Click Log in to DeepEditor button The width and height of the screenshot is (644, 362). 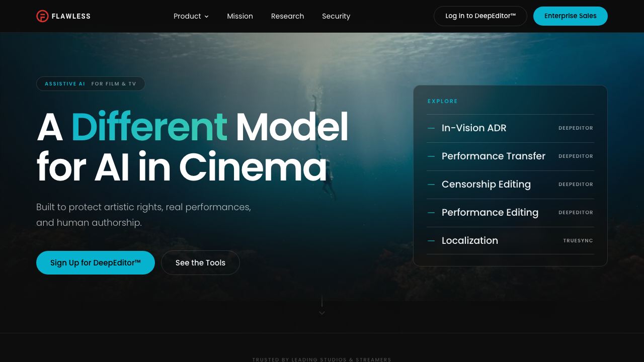(480, 16)
